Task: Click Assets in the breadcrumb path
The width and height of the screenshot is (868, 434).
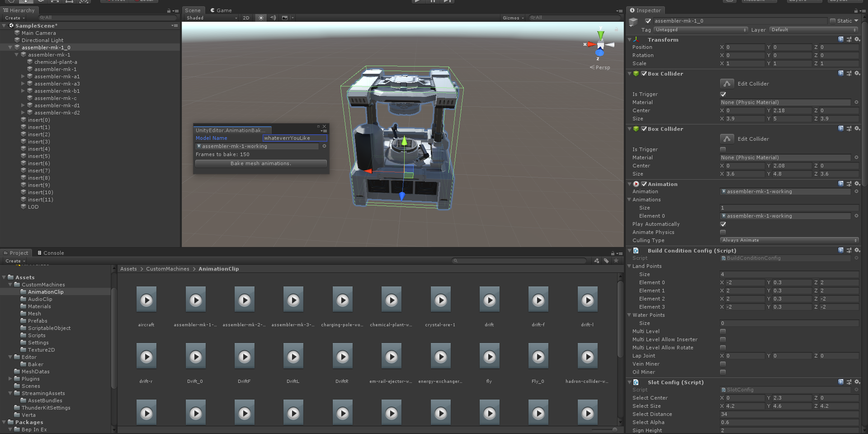Action: pyautogui.click(x=128, y=269)
